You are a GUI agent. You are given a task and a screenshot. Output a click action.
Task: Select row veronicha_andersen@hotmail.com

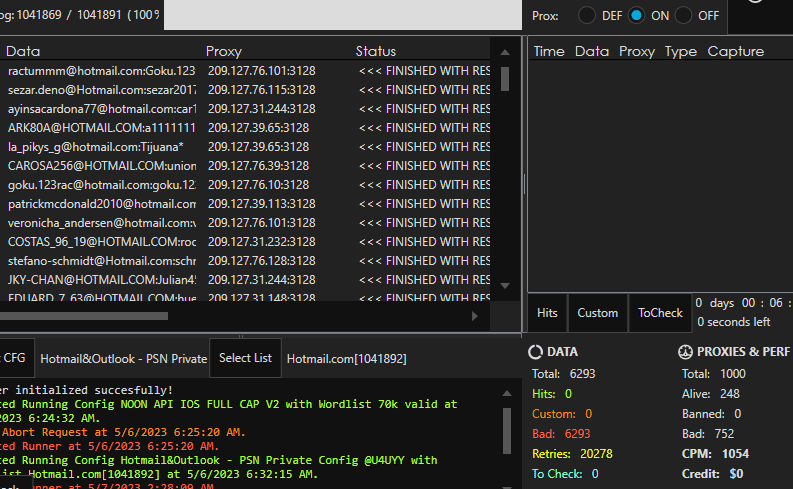pos(245,223)
